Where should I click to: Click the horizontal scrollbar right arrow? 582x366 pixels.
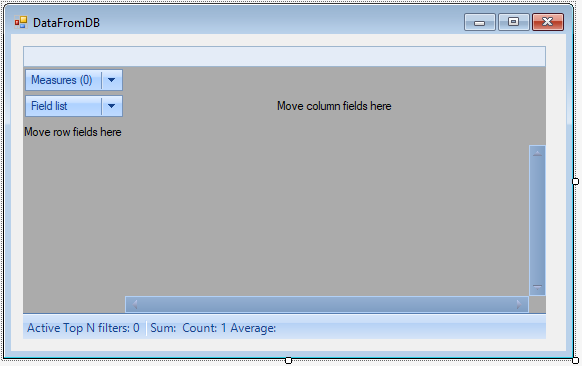tap(519, 304)
